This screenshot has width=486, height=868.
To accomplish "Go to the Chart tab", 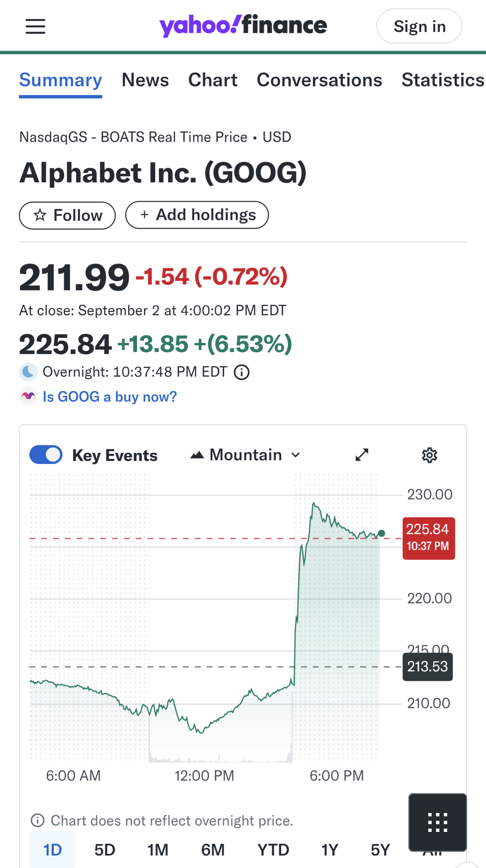I will click(213, 80).
